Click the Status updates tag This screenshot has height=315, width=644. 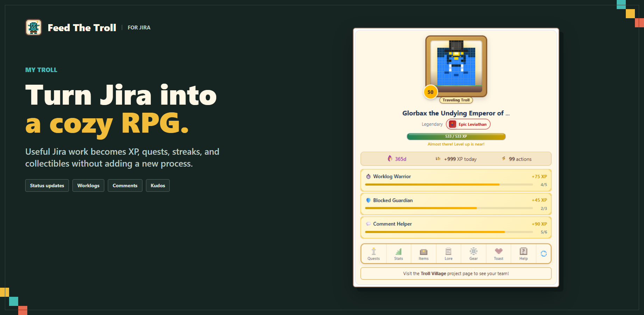tap(47, 185)
